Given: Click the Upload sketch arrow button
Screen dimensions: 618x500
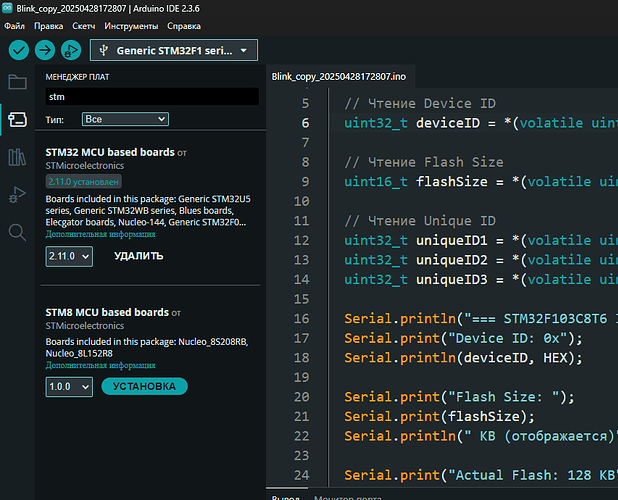Looking at the screenshot, I should pyautogui.click(x=45, y=50).
